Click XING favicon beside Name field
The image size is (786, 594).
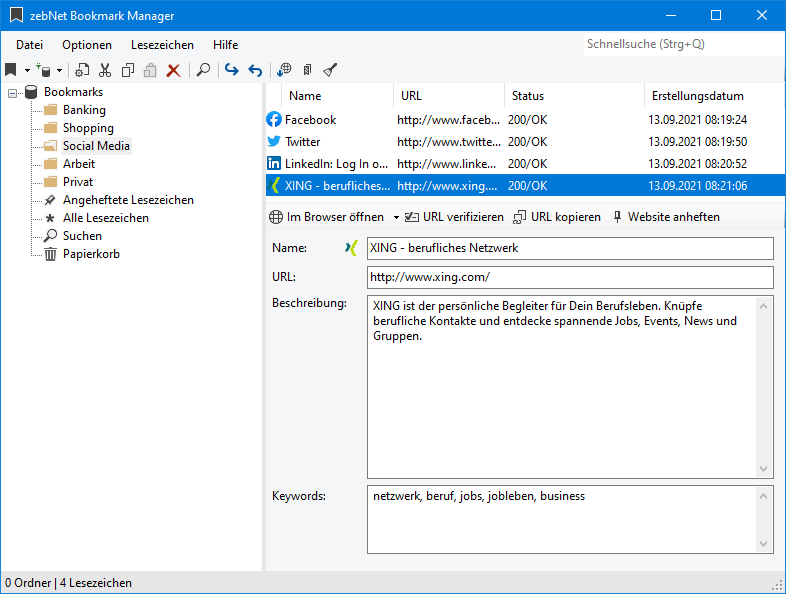[351, 248]
